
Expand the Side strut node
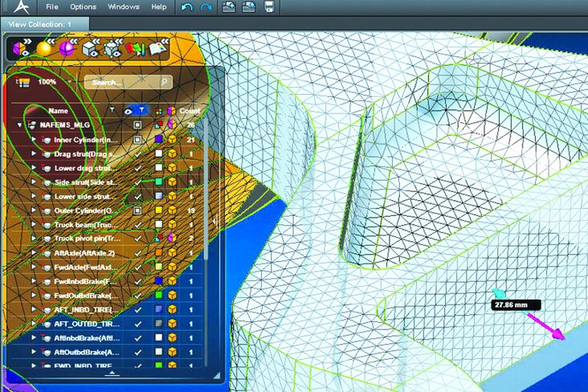click(34, 182)
